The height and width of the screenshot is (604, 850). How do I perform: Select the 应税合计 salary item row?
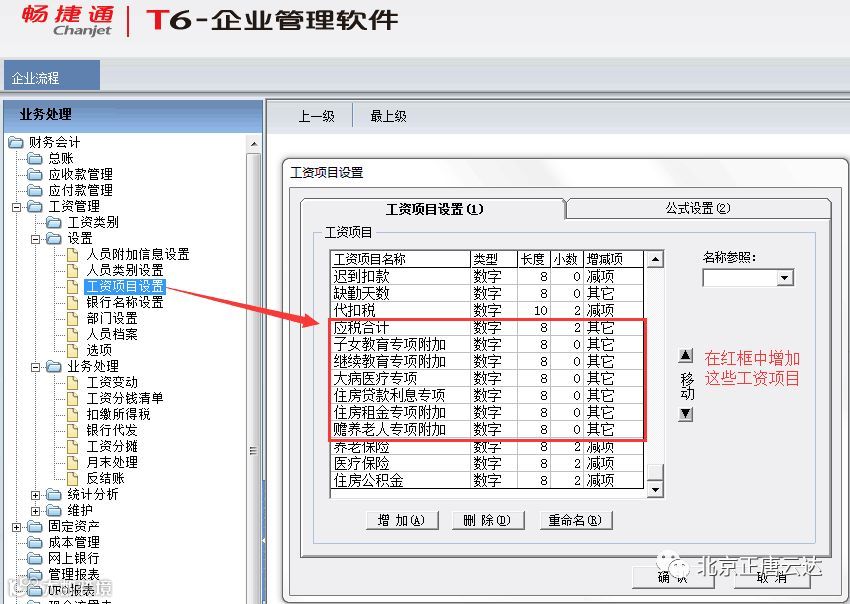[x=487, y=327]
